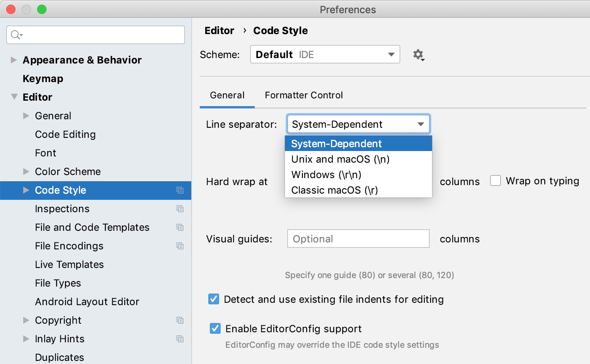
Task: Click the Visual guides Optional field
Action: click(358, 239)
